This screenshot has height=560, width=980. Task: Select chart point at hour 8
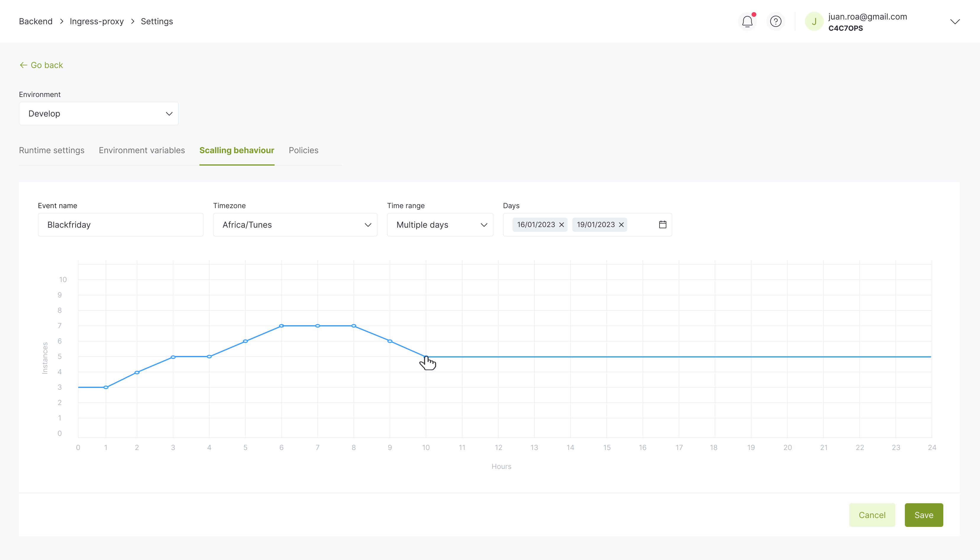(x=354, y=326)
